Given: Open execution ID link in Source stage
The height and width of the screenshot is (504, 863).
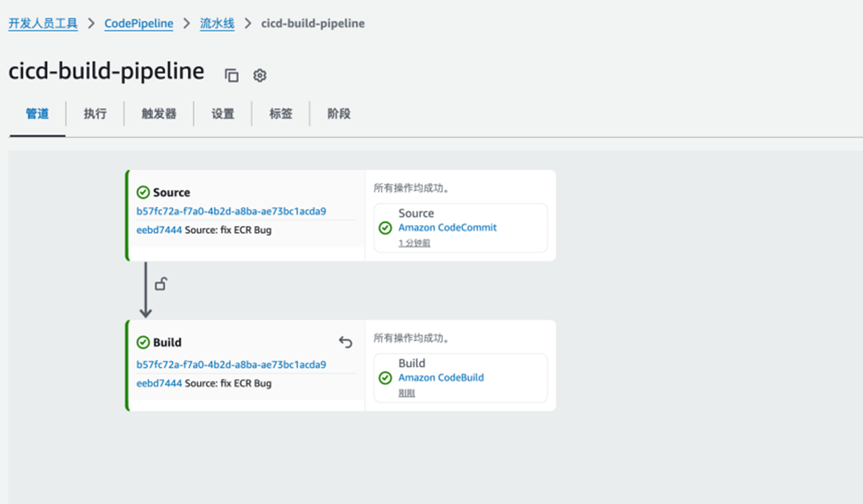Looking at the screenshot, I should point(231,211).
